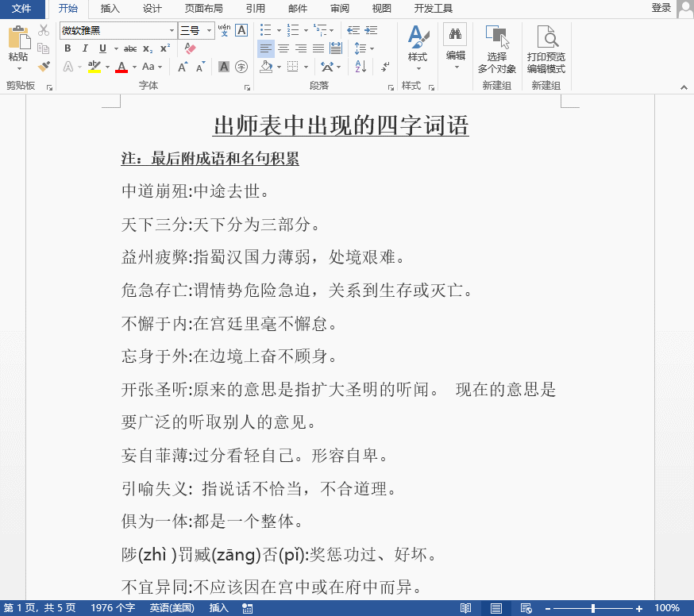This screenshot has height=616, width=694.
Task: Apply red font color
Action: point(121,67)
